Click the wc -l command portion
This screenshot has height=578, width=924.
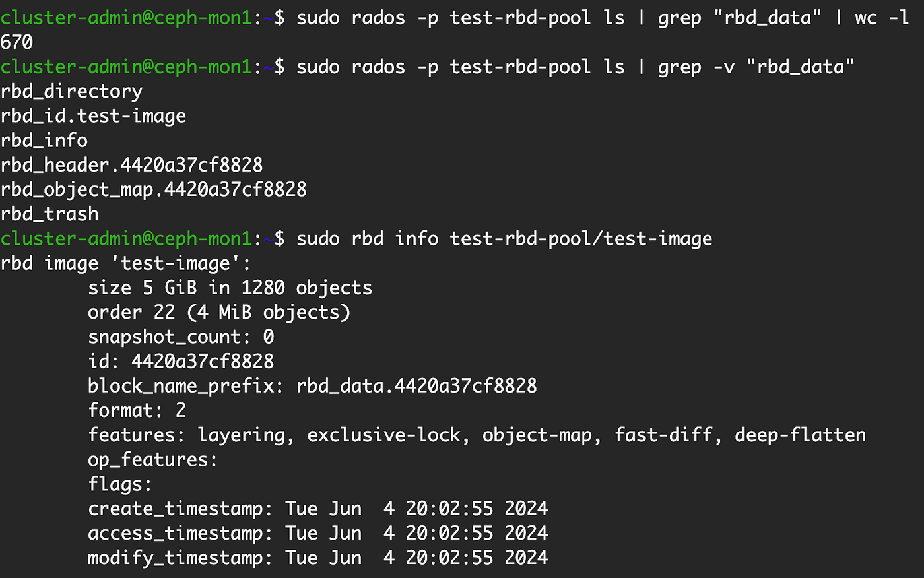coord(882,18)
